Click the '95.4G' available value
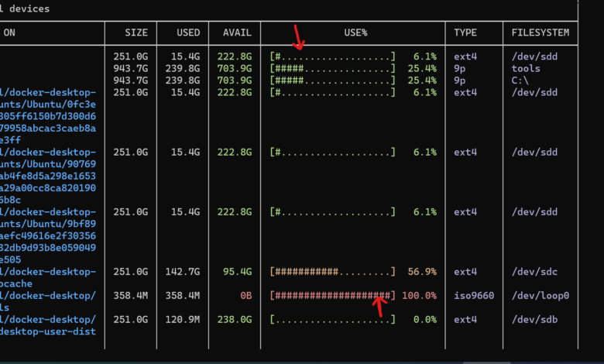This screenshot has width=604, height=364. pos(237,272)
